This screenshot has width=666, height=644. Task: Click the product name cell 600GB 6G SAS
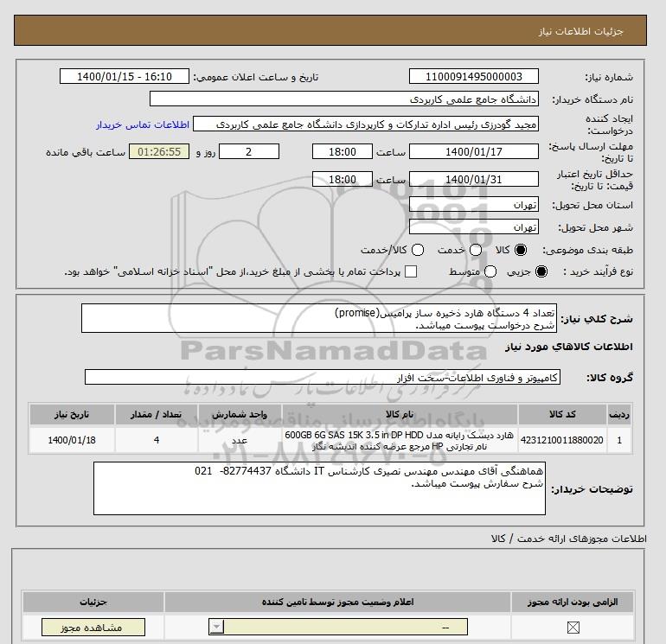pyautogui.click(x=400, y=440)
